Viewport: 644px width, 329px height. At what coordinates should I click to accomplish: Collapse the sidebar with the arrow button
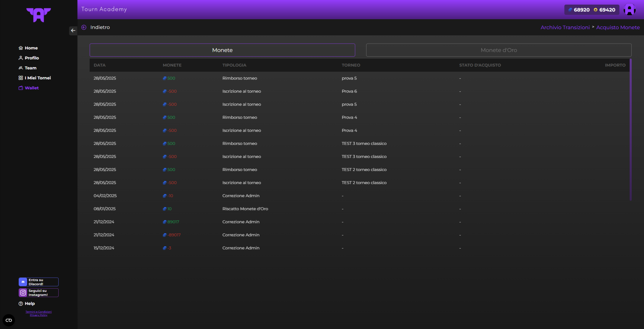73,31
